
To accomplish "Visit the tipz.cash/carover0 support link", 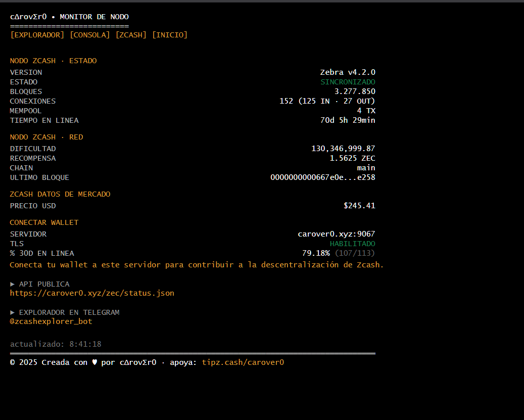I will [x=243, y=362].
